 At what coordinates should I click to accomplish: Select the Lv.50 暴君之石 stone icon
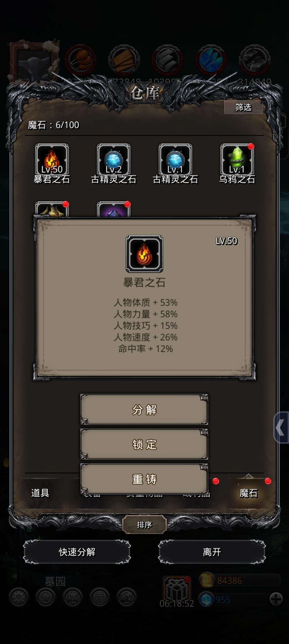click(x=52, y=160)
